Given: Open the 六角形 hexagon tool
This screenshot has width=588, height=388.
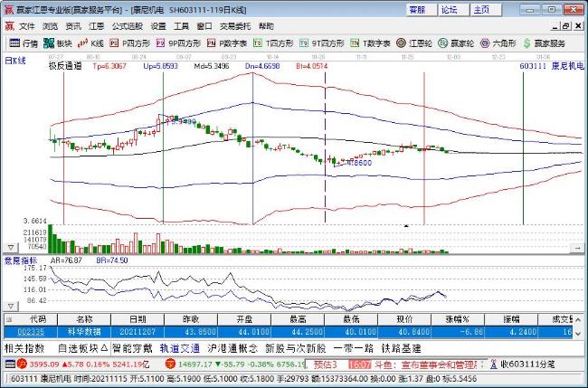Looking at the screenshot, I should pos(498,43).
